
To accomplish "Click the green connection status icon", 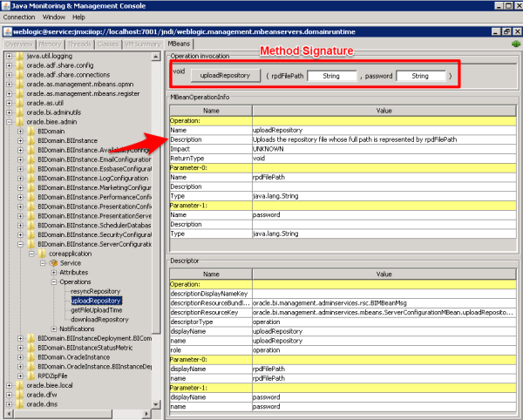I will coord(515,43).
